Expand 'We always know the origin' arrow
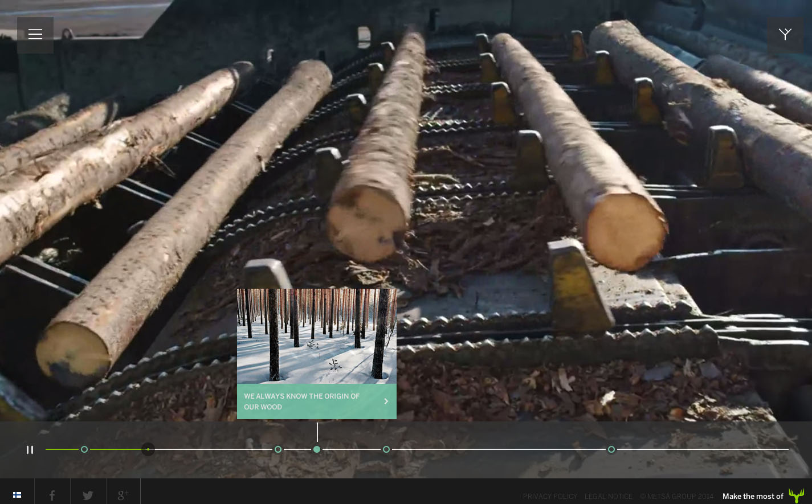812x504 pixels. pyautogui.click(x=386, y=401)
